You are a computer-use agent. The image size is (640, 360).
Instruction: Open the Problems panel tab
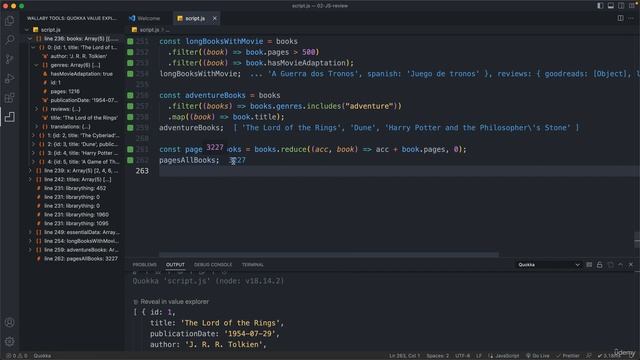click(144, 265)
